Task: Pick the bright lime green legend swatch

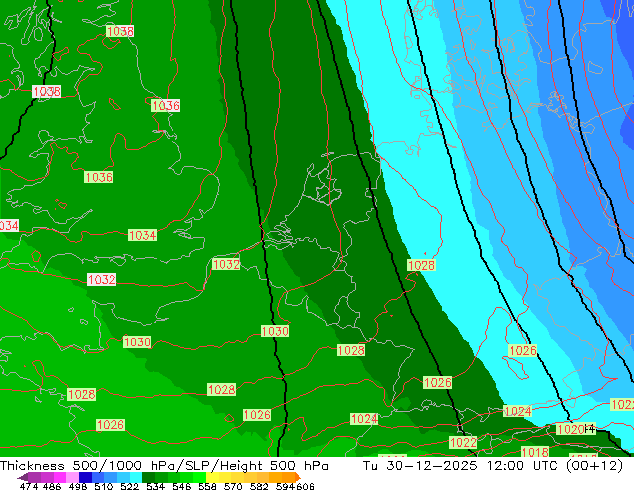Action: click(x=199, y=477)
